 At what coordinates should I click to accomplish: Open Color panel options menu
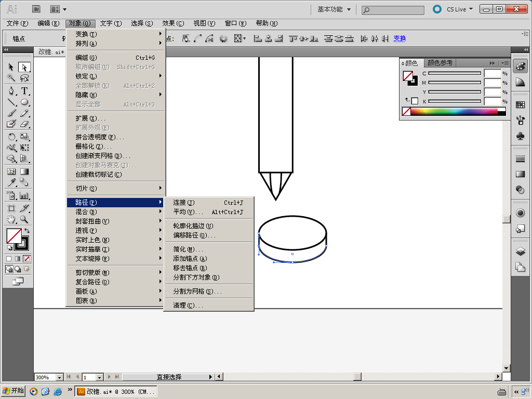(x=505, y=63)
